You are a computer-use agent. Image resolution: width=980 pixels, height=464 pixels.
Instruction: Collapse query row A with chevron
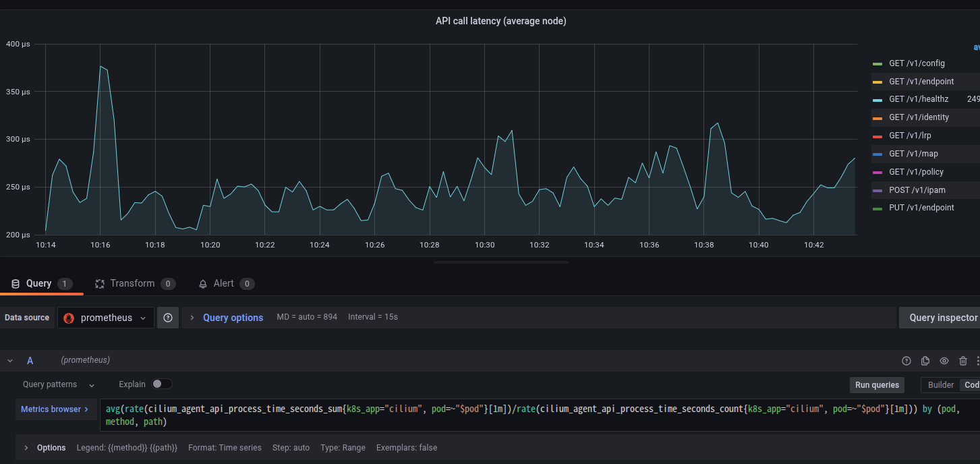coord(10,361)
